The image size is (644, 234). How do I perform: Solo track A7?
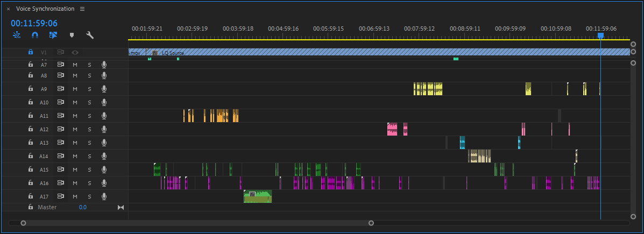(89, 65)
